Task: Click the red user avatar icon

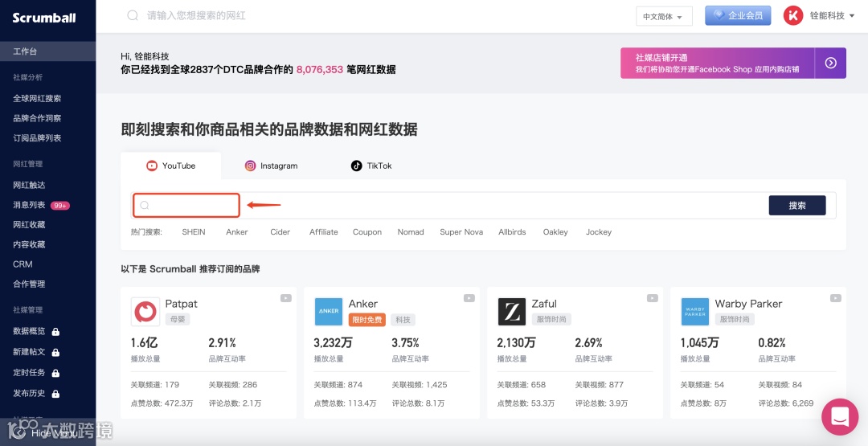Action: 792,15
